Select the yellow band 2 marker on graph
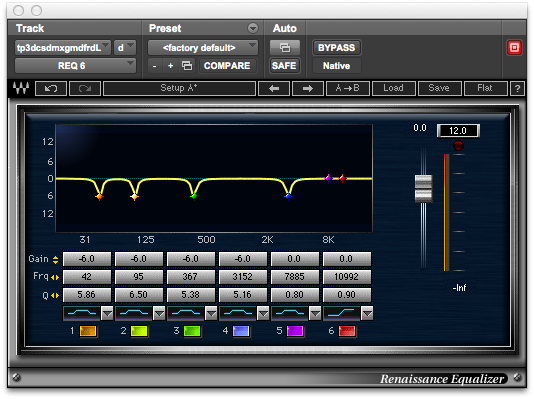The image size is (534, 399). click(x=135, y=196)
